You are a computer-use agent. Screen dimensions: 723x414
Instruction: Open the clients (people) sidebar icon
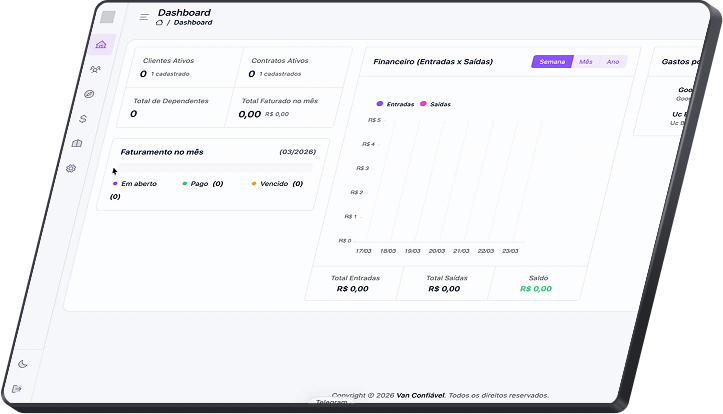(x=95, y=69)
